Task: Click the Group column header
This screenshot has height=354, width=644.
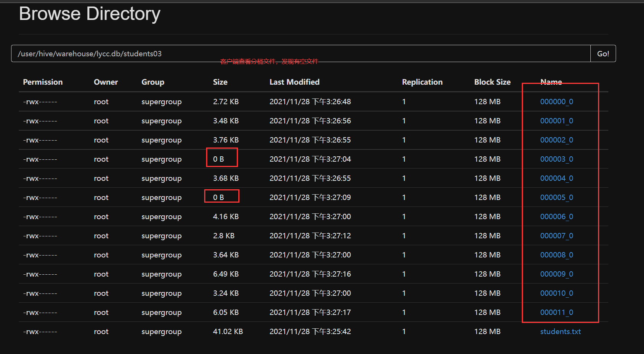Action: pyautogui.click(x=153, y=82)
